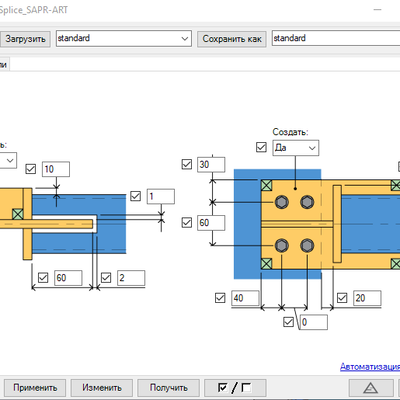400x400 pixels.
Task: Open the standard load-settings dropdown
Action: 124,38
